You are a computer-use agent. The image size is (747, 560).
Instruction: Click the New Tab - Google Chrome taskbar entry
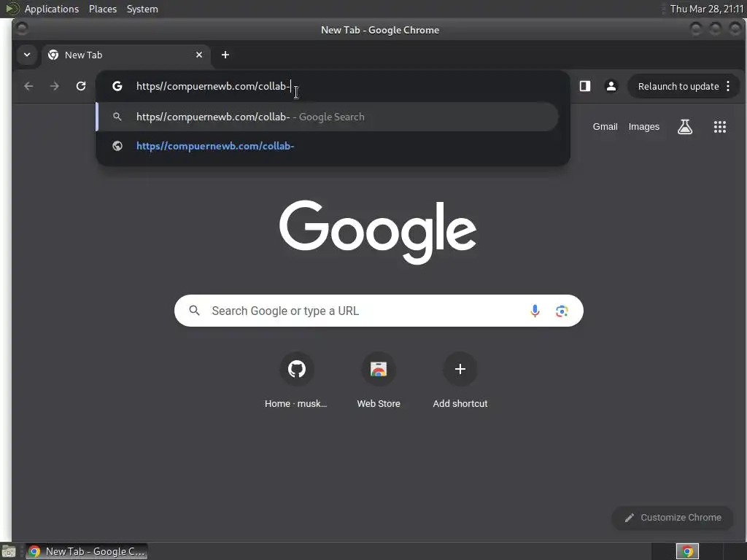[86, 551]
